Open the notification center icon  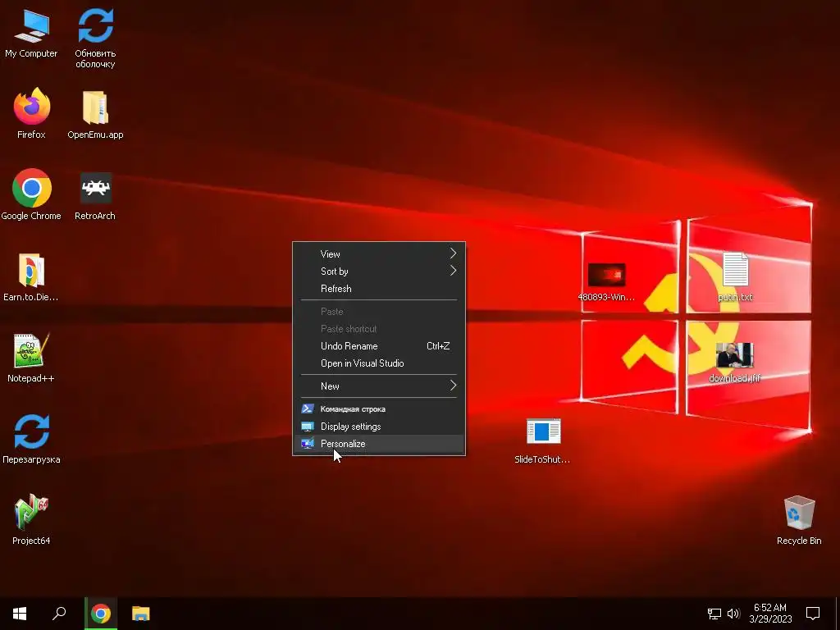click(813, 614)
